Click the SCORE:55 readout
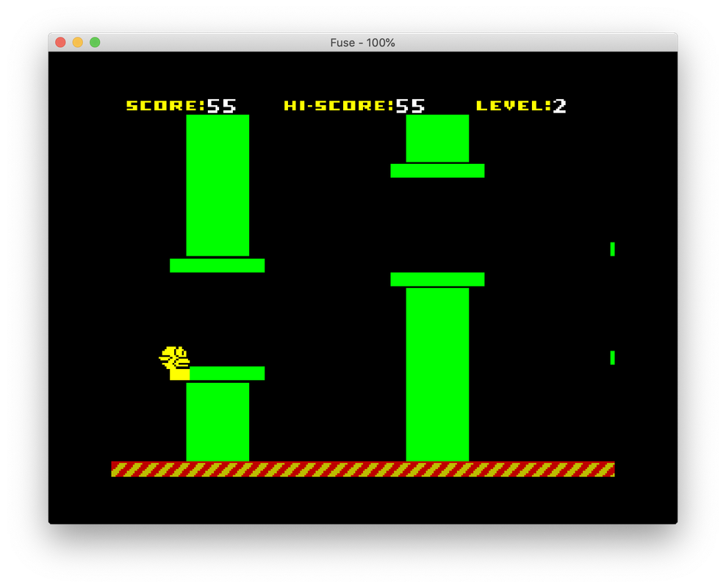 pos(181,106)
